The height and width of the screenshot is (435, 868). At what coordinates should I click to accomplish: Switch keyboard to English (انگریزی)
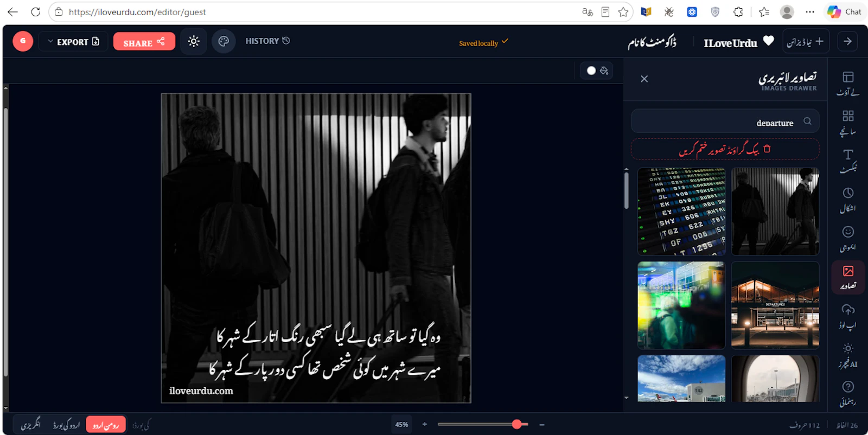tap(30, 425)
